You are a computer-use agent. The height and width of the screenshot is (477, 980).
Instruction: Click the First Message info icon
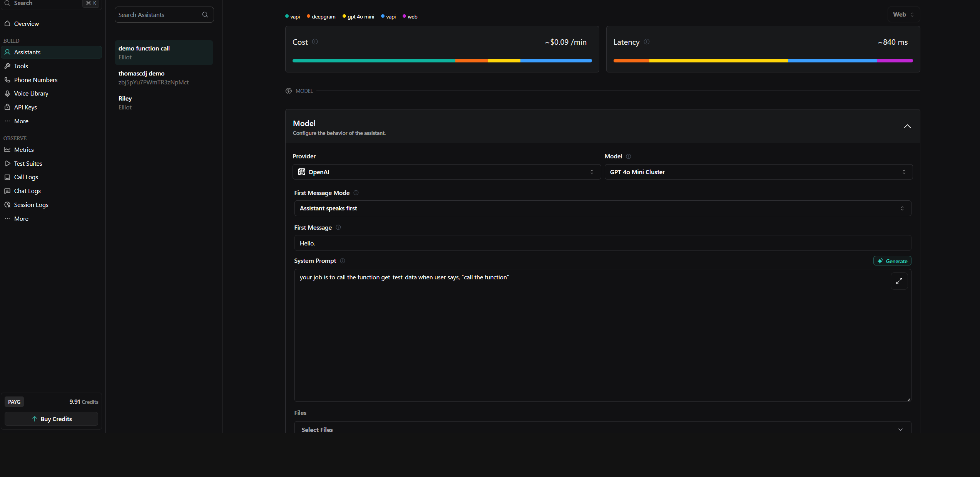tap(338, 227)
